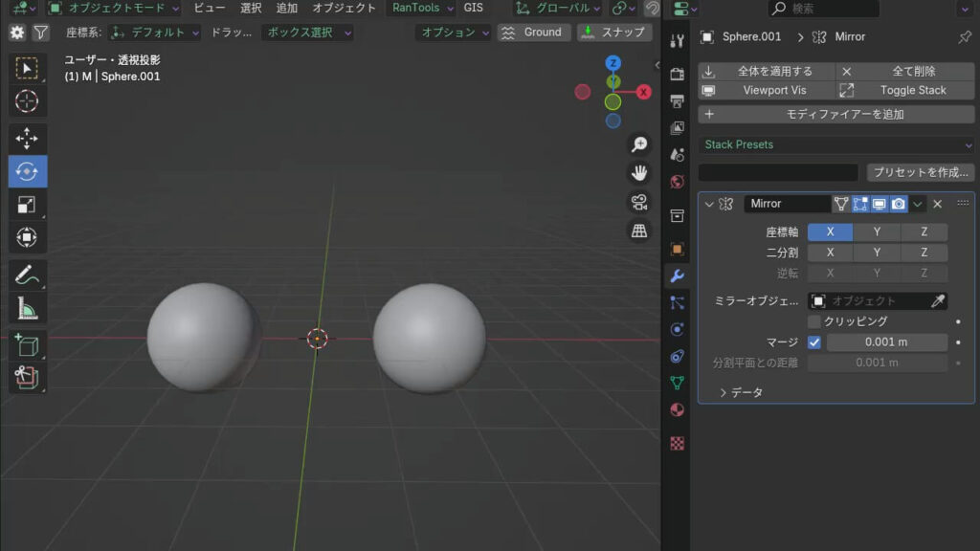Enable the クリッピング checkbox
980x551 pixels.
point(814,321)
